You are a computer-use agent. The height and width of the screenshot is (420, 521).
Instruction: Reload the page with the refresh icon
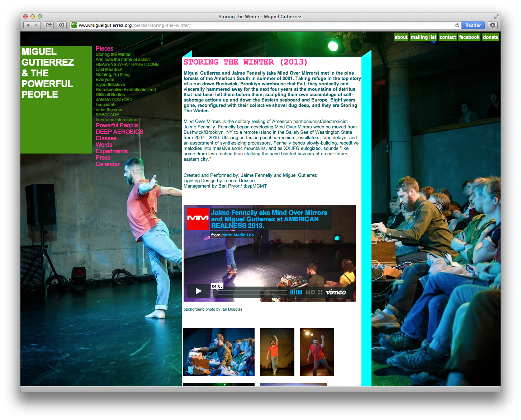point(457,25)
